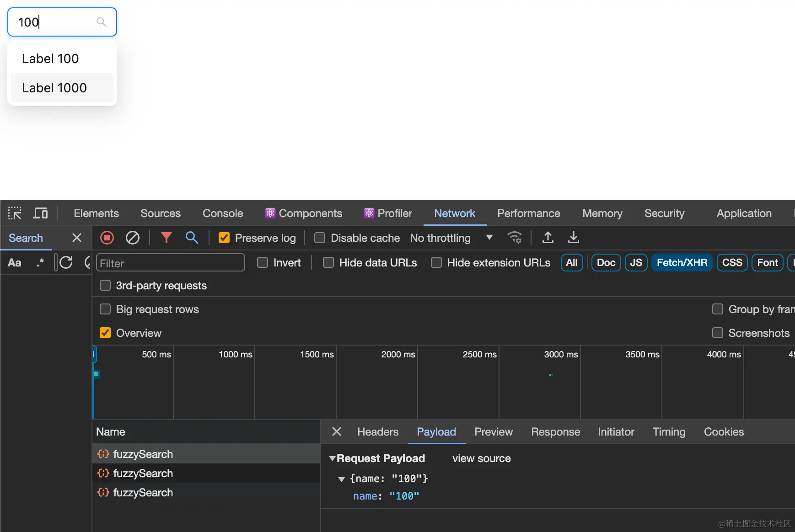Toggle regular expression search button
Screen dimensions: 795x532
coord(40,263)
